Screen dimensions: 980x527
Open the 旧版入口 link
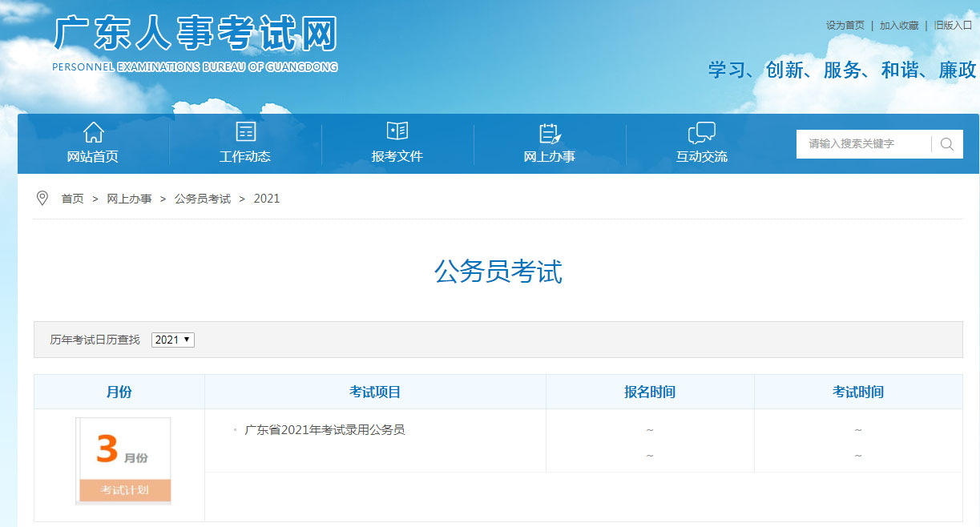[953, 26]
